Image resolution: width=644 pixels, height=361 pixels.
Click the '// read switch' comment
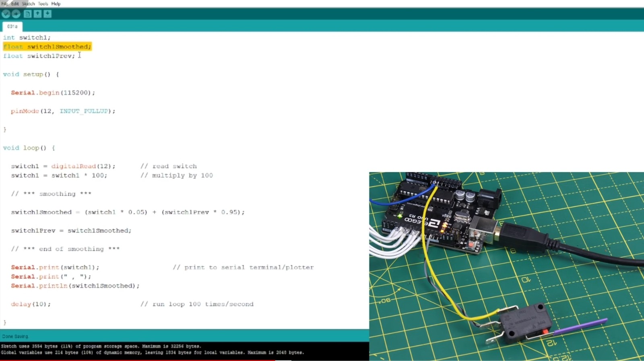pos(169,166)
